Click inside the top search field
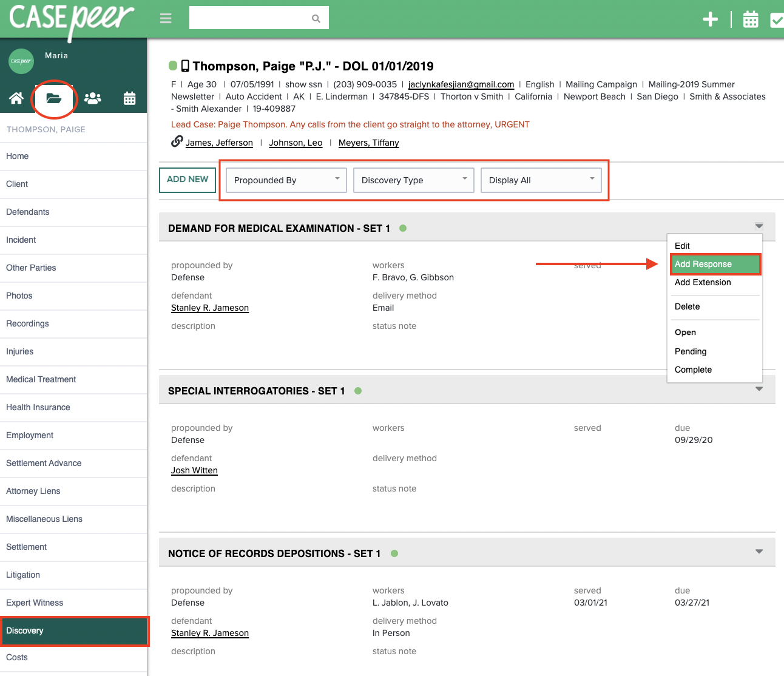 (x=255, y=18)
